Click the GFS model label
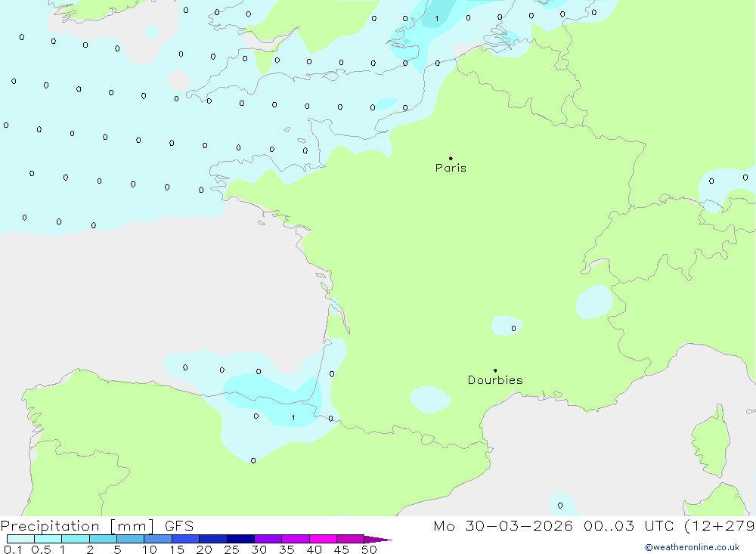 pos(179,525)
